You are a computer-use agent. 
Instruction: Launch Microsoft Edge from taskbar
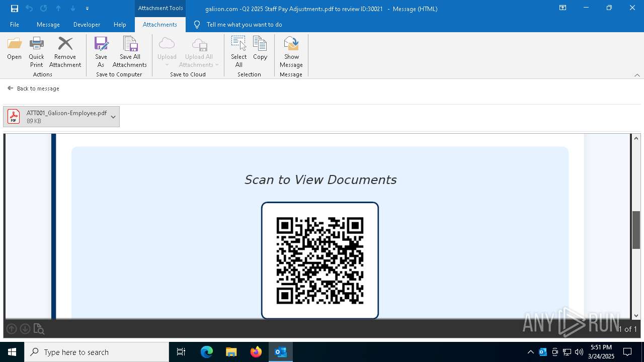[x=207, y=352]
